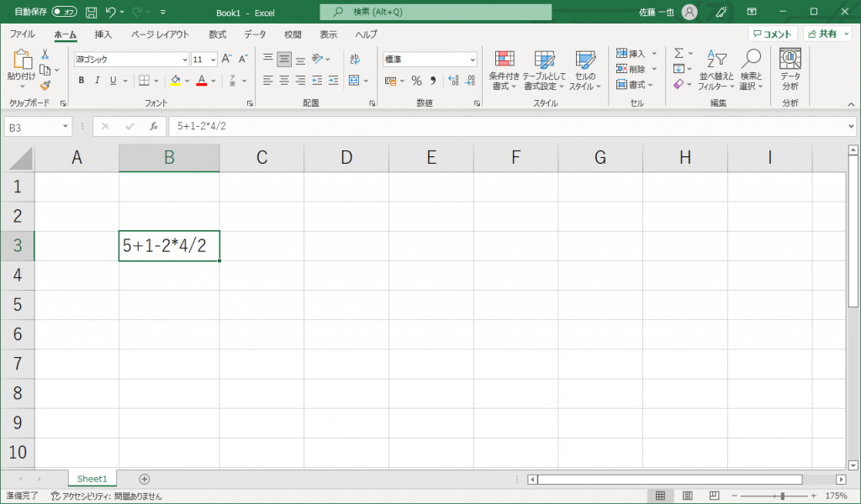This screenshot has height=504, width=861.
Task: Apply accounting currency format
Action: pos(390,81)
